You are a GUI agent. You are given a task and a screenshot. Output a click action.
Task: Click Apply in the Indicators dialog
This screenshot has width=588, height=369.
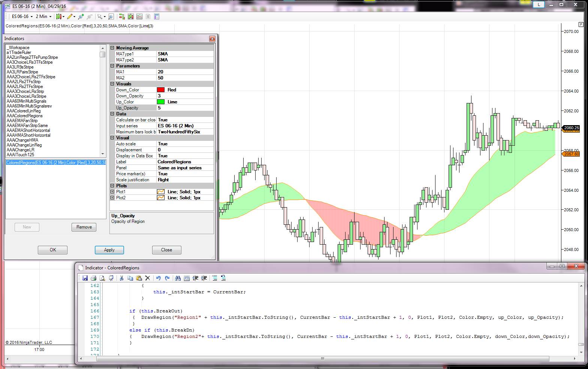click(x=109, y=250)
